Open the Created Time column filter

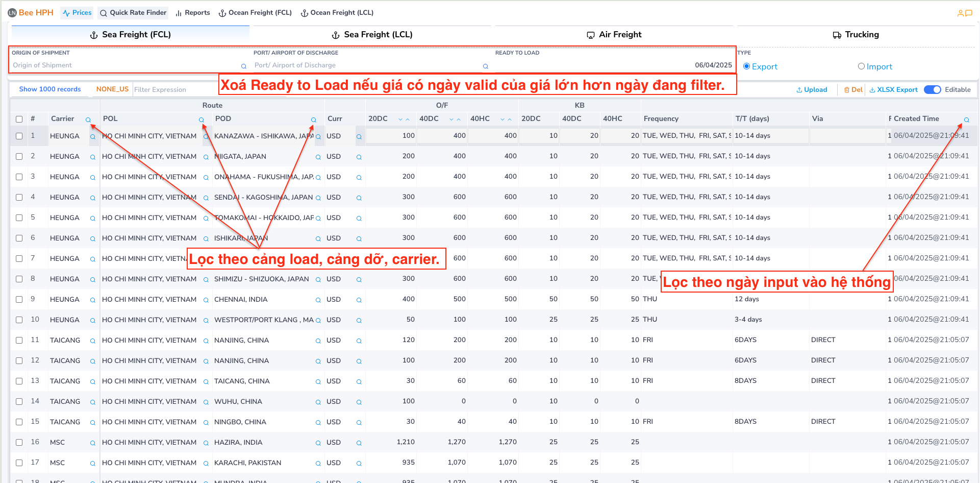(x=966, y=119)
